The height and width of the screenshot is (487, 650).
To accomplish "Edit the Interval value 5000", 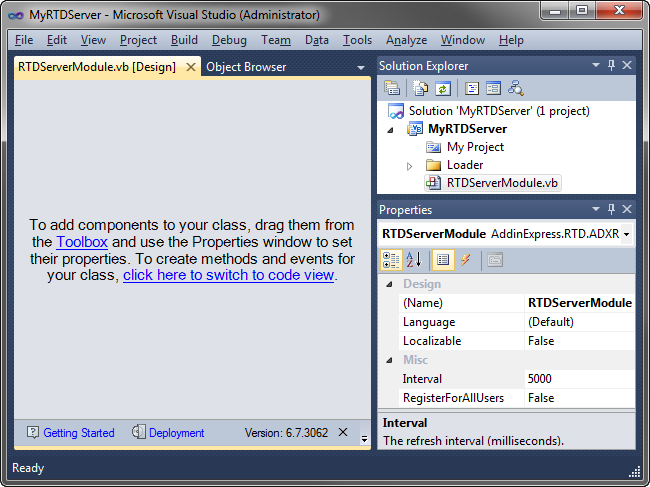I will (580, 379).
